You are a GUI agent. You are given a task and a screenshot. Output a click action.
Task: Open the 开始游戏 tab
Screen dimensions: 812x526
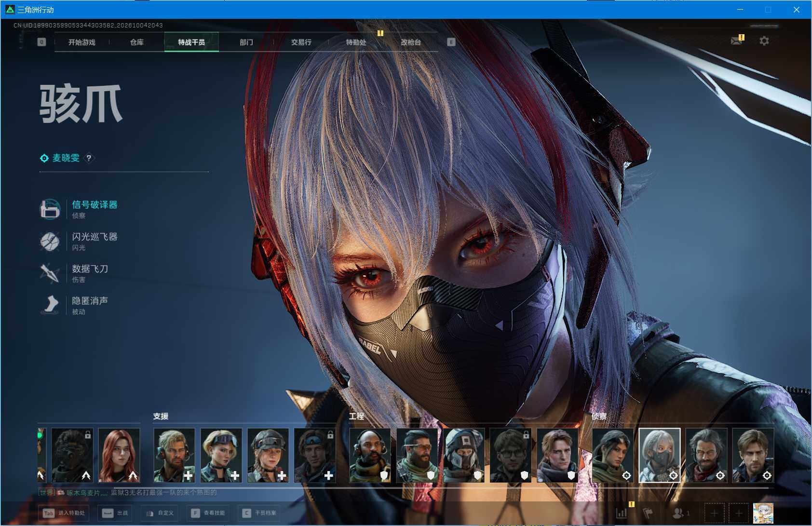click(82, 42)
